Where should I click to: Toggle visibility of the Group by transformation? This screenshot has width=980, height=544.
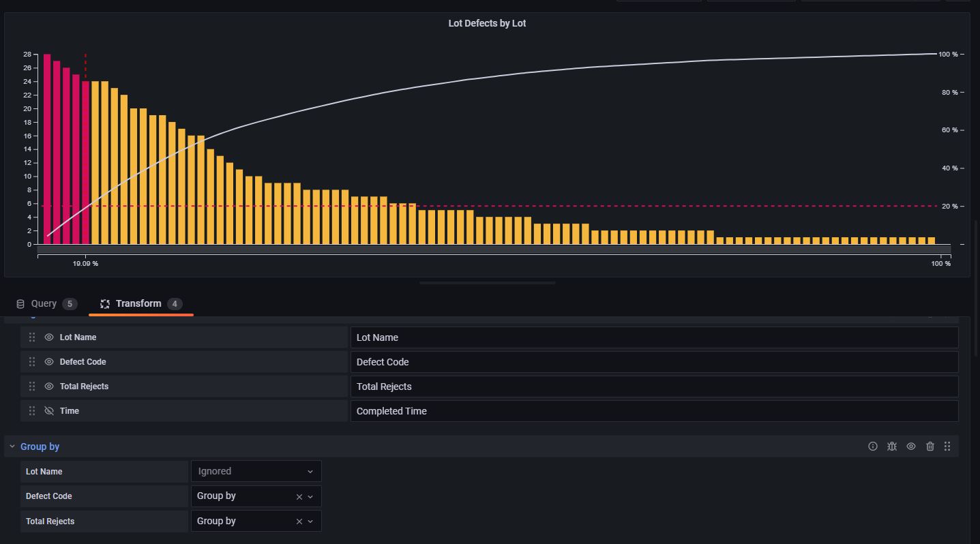click(911, 446)
